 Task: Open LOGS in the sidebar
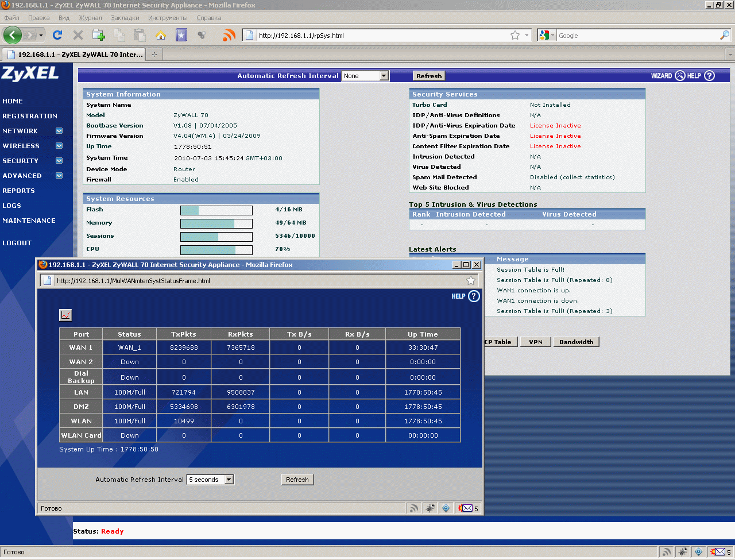click(11, 206)
